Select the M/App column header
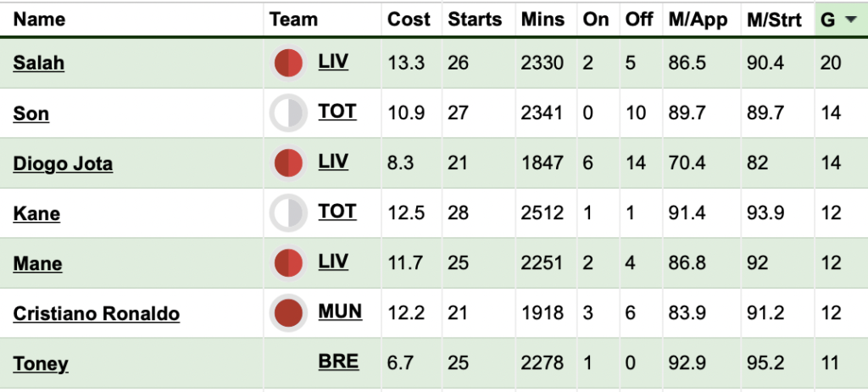Screen dimensions: 868x392 (698, 19)
